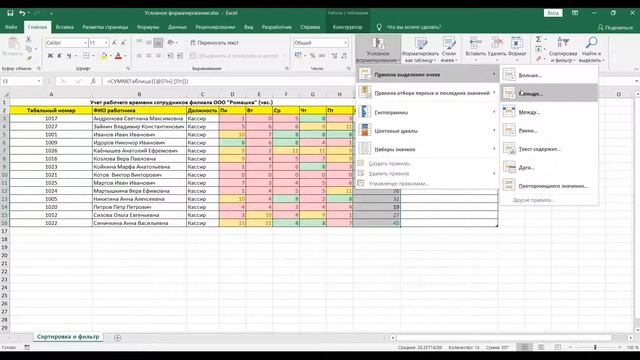
Task: Undo the last action in the title bar
Action: click(x=22, y=13)
